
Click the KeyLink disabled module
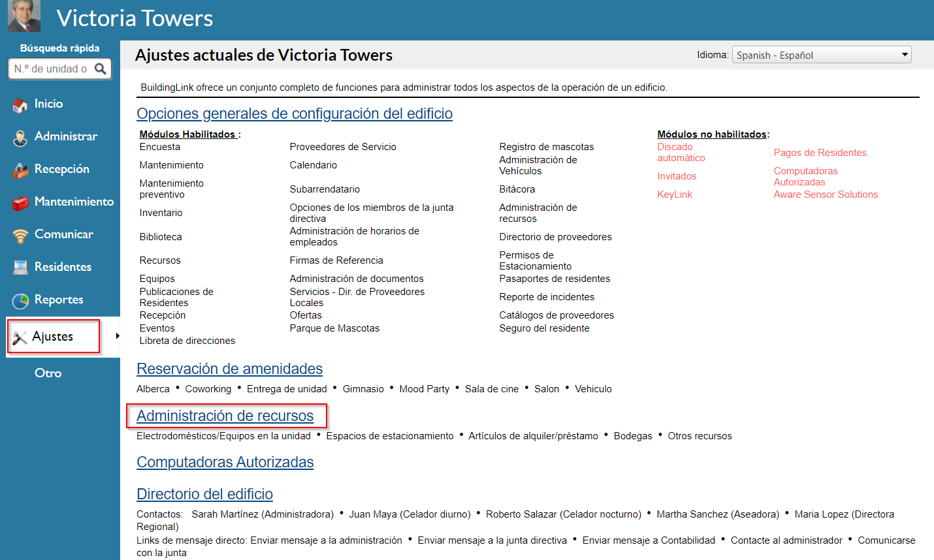(x=675, y=194)
